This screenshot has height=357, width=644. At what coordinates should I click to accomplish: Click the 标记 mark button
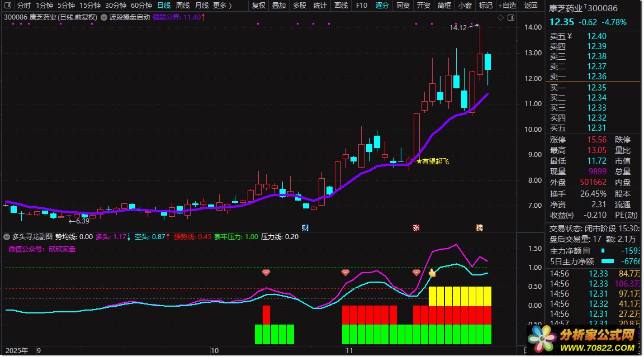[485, 6]
